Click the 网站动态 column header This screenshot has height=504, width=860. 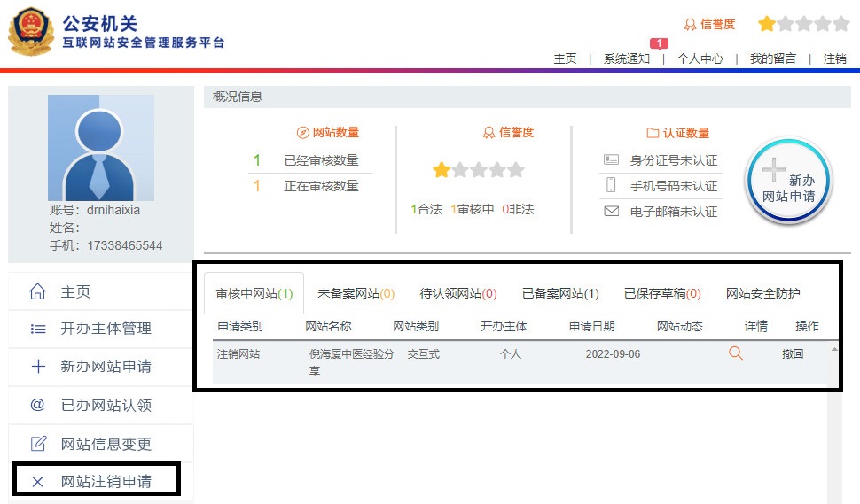679,327
